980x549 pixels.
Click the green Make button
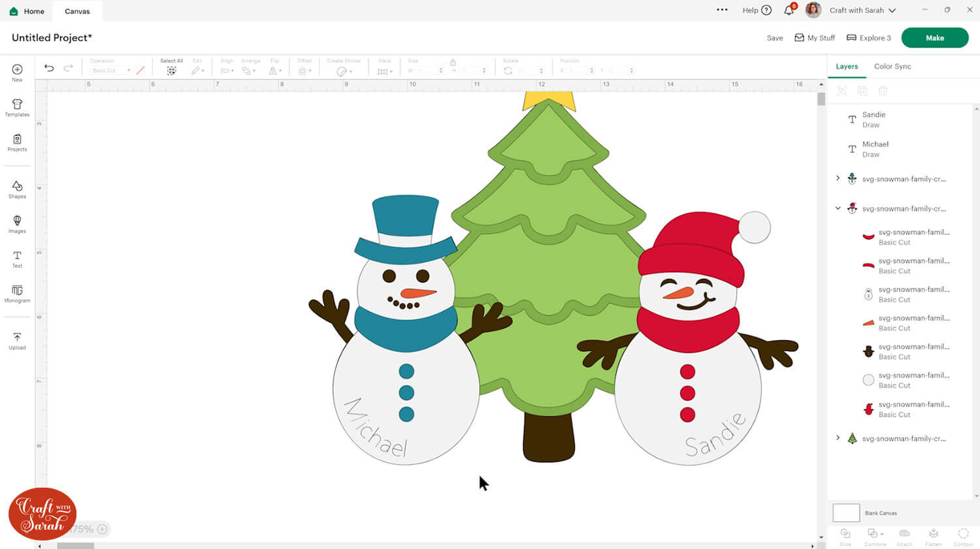(934, 38)
